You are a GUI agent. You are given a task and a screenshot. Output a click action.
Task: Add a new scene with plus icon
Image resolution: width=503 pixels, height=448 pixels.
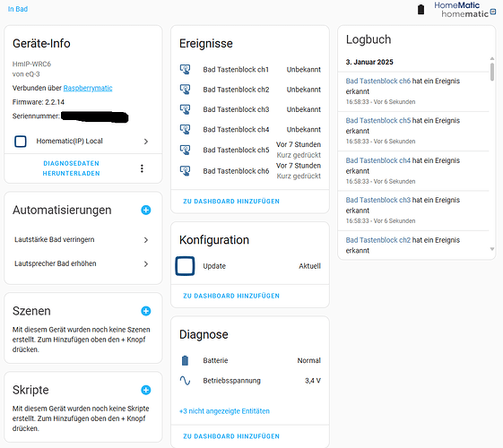[x=146, y=311]
